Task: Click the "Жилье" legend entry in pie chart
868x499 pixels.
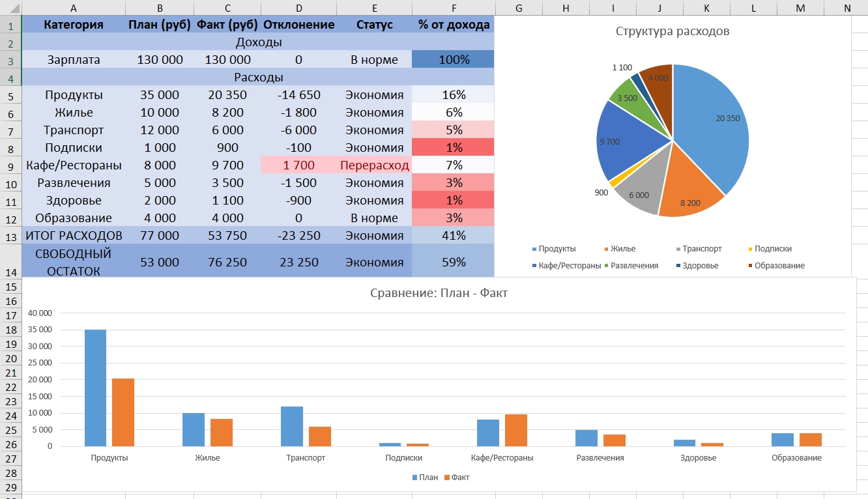Action: (x=622, y=249)
